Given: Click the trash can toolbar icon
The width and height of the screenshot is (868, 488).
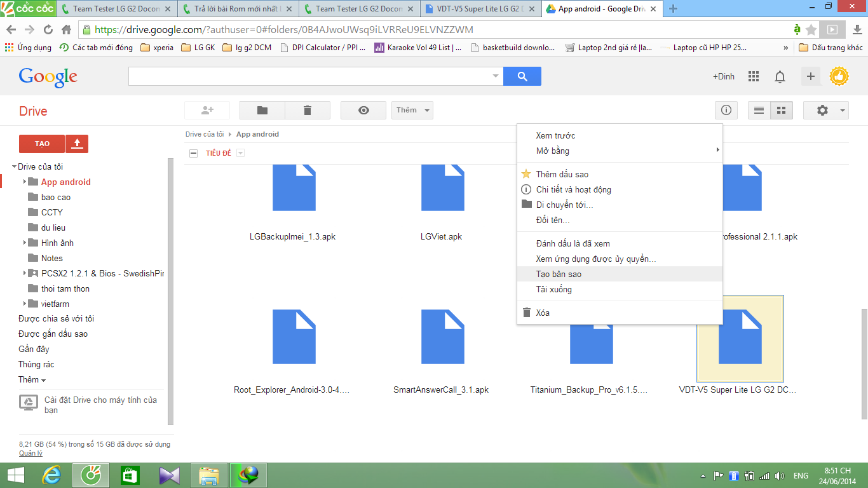Looking at the screenshot, I should coord(308,110).
